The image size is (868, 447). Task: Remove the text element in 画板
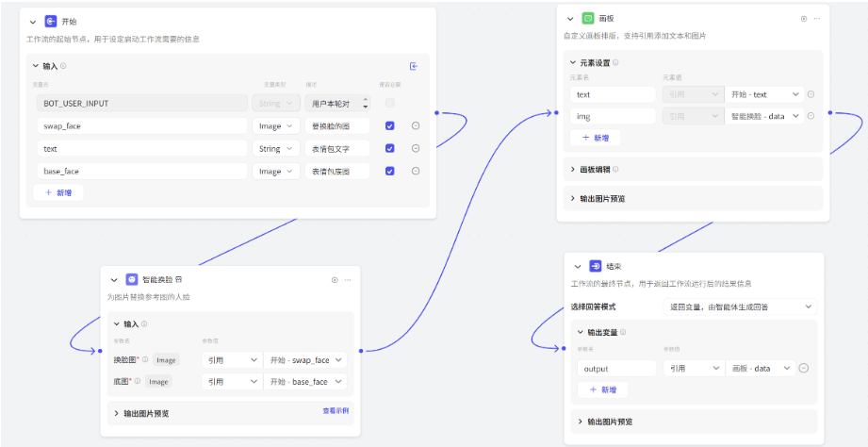click(x=811, y=94)
